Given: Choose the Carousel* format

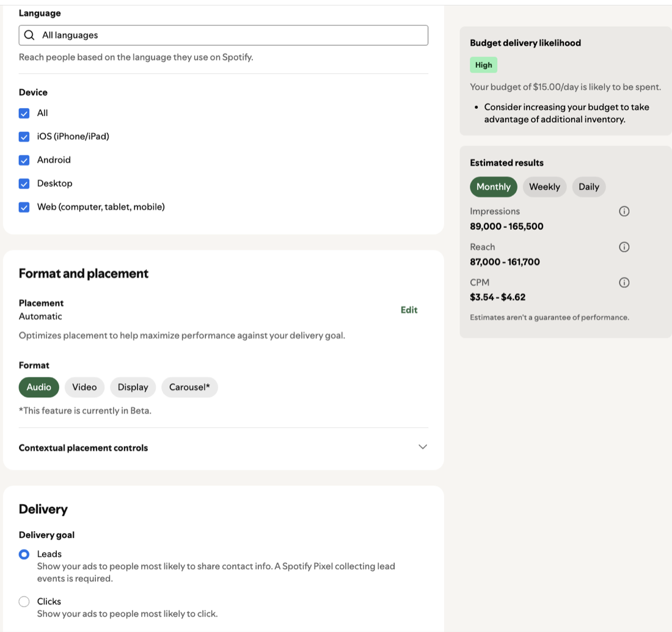Looking at the screenshot, I should [x=189, y=387].
